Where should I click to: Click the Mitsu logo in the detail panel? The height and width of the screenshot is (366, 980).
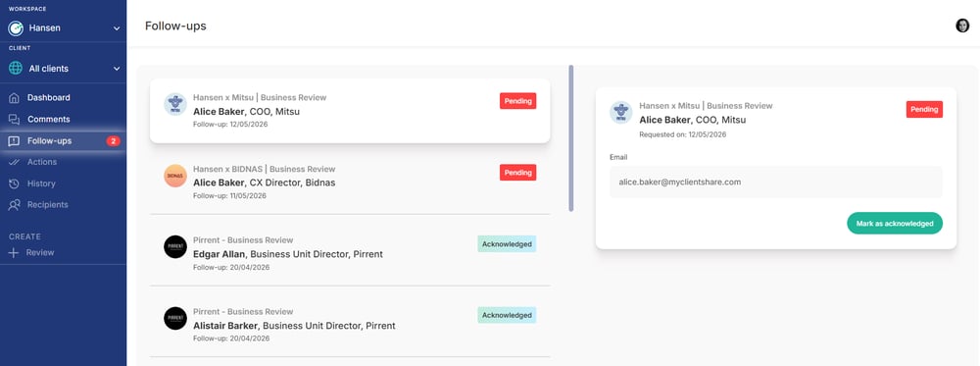(621, 112)
